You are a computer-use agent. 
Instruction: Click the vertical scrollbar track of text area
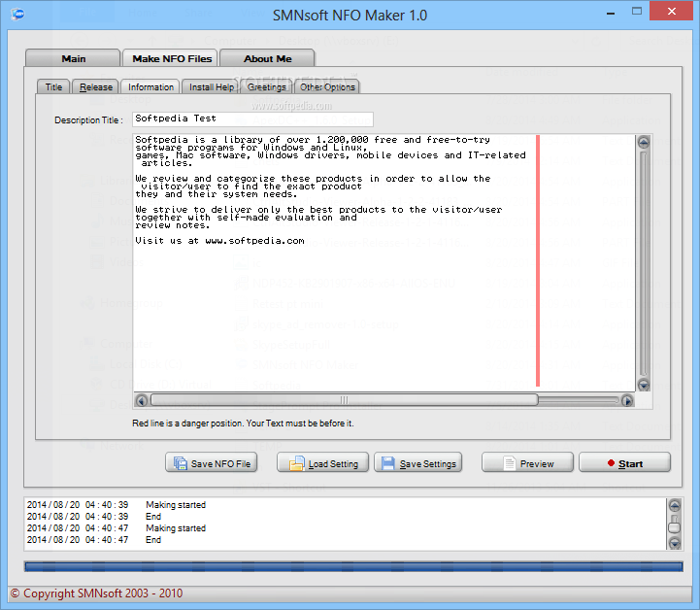click(x=644, y=263)
